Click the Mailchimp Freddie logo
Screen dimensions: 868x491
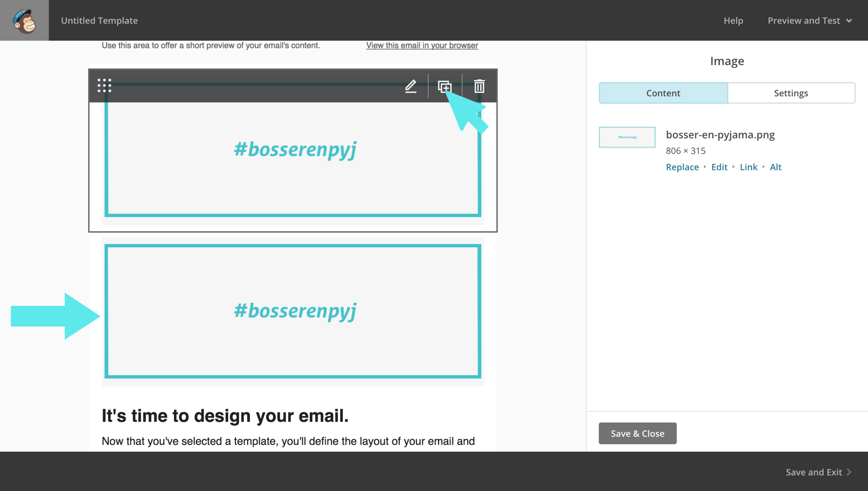pos(24,20)
